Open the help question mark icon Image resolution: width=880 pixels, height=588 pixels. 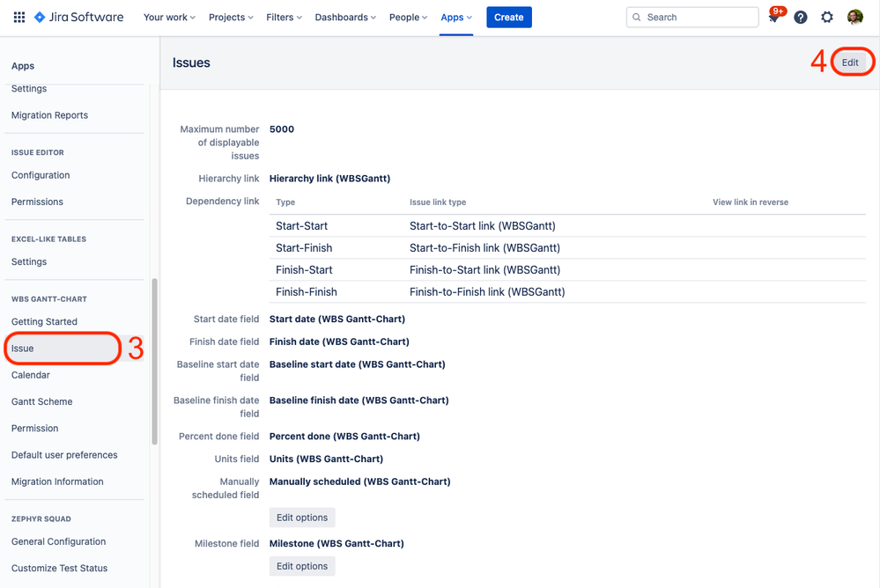(x=801, y=18)
